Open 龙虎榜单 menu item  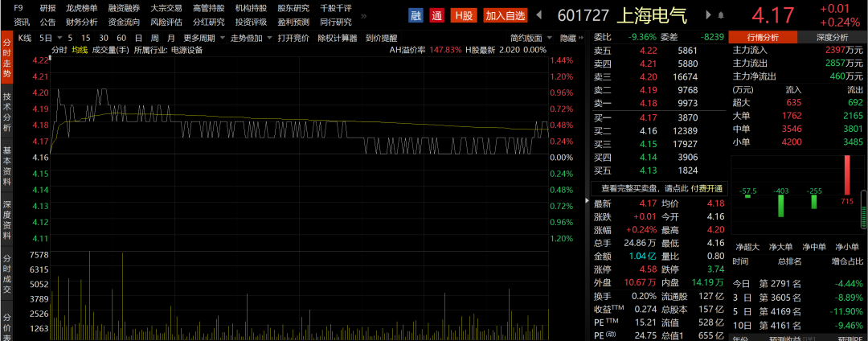(x=81, y=8)
